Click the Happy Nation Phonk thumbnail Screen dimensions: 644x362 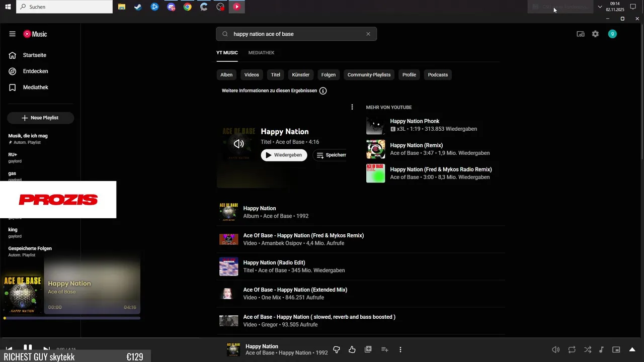click(x=375, y=125)
